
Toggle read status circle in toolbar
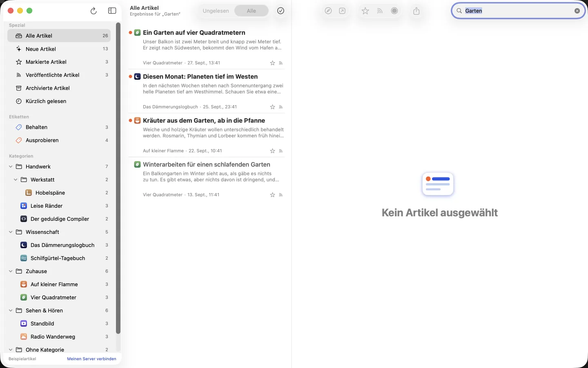394,11
